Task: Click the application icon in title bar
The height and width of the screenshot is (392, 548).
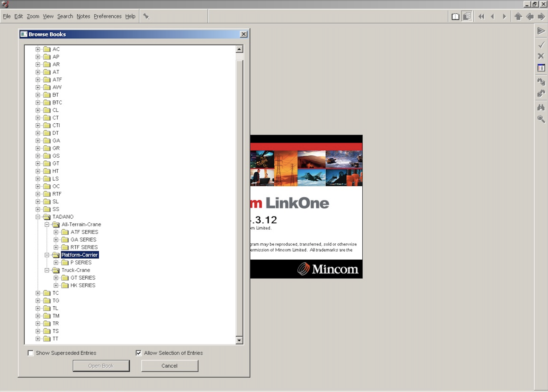Action: click(x=5, y=4)
